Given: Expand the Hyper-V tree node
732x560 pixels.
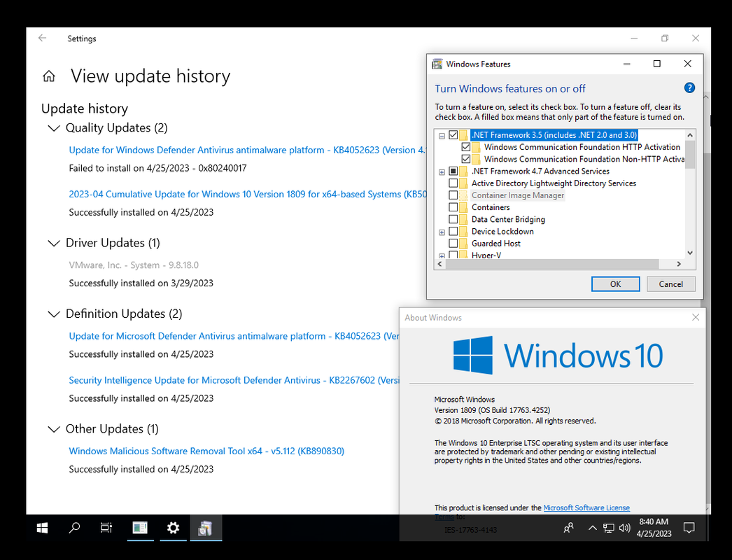Looking at the screenshot, I should click(x=442, y=256).
